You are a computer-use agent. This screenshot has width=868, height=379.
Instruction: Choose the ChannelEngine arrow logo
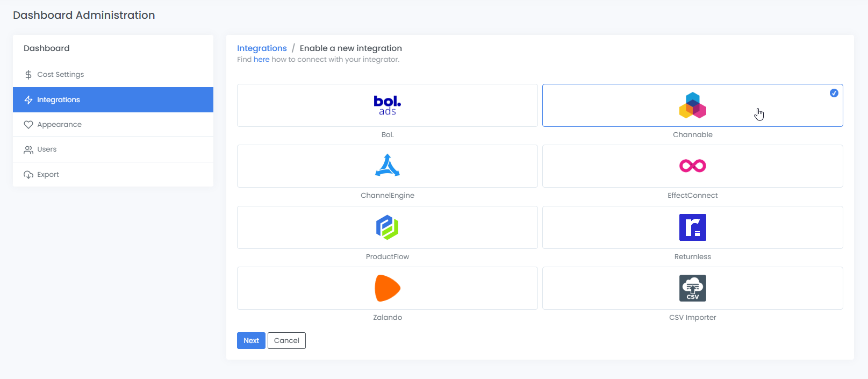coord(388,166)
